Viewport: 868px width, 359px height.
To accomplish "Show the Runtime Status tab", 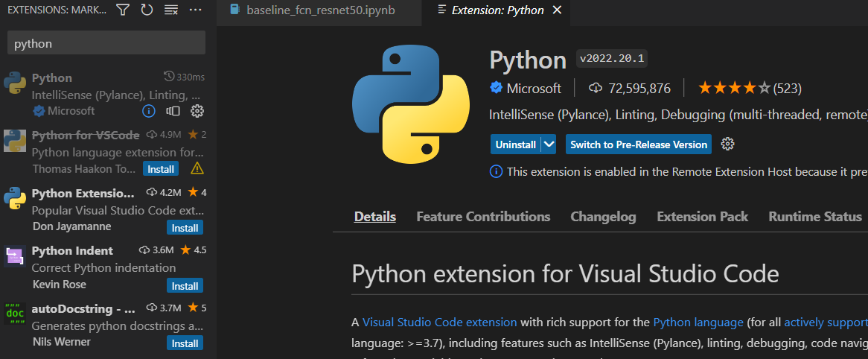I will tap(814, 217).
